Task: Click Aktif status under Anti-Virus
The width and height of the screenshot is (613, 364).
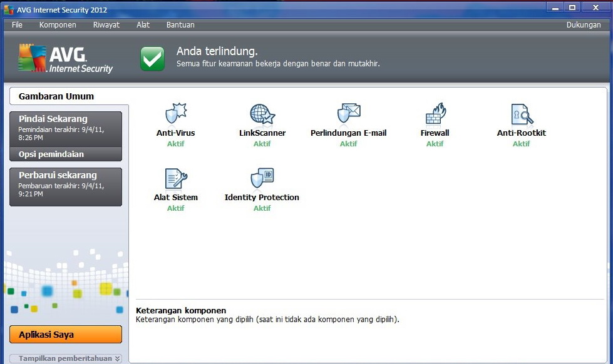Action: (175, 144)
